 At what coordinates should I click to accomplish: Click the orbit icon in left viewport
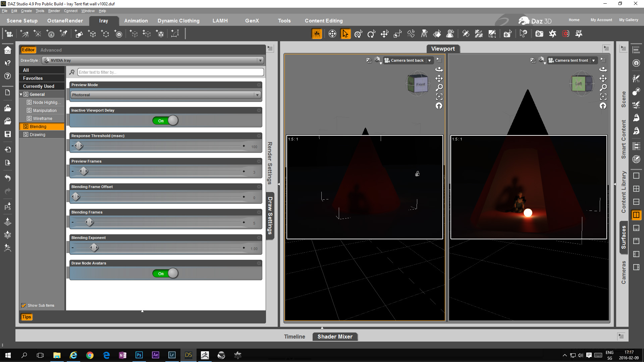[439, 69]
